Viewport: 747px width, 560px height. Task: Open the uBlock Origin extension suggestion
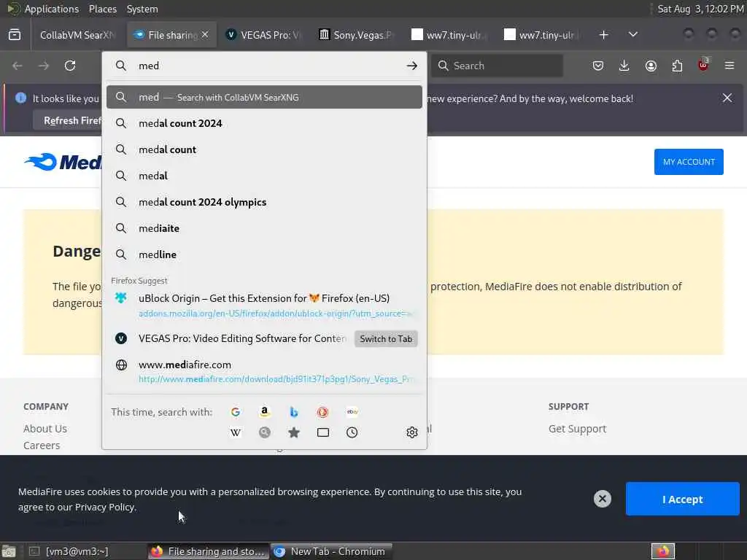(264, 306)
